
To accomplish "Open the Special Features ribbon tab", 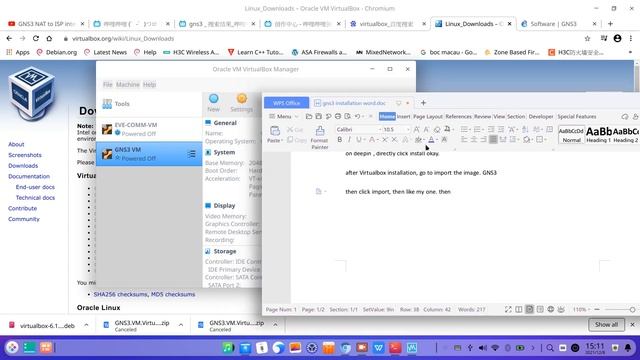I will pos(577,116).
